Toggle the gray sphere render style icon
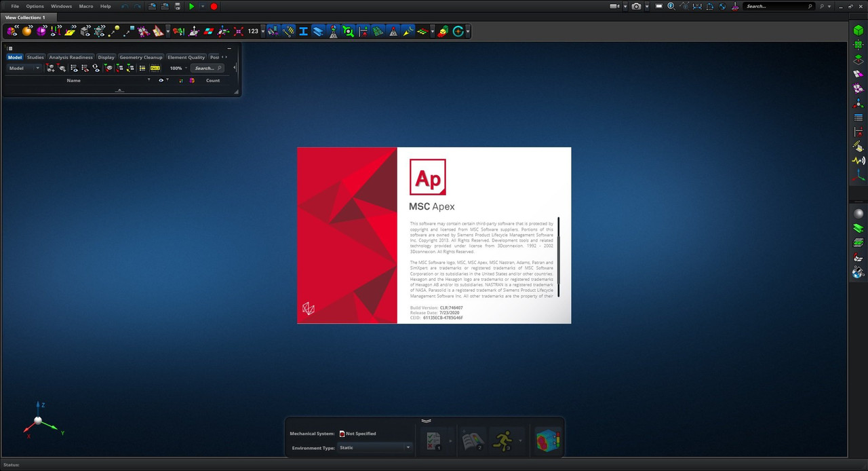This screenshot has height=471, width=868. click(859, 214)
